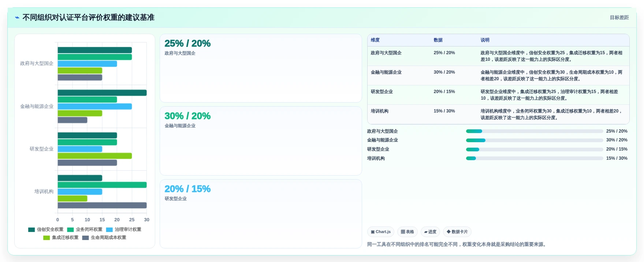Image resolution: width=644 pixels, height=262 pixels.
Task: Click the 培训机构 table row name
Action: coord(380,111)
